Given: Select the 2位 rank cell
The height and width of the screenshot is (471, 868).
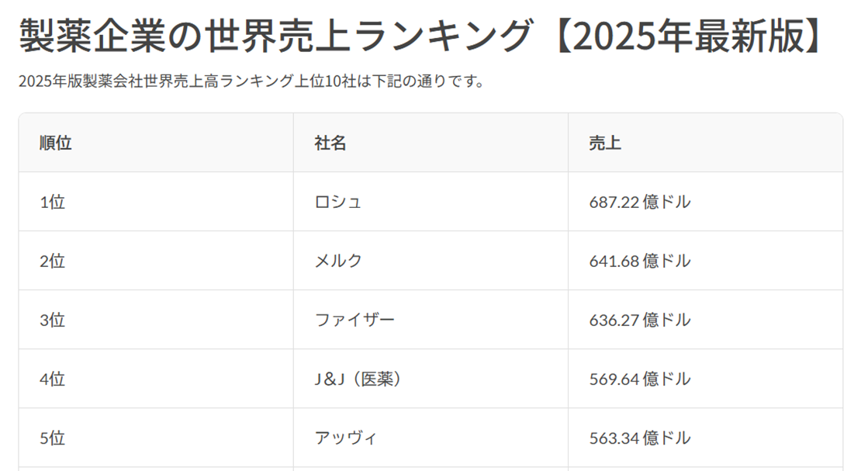Looking at the screenshot, I should (x=53, y=261).
